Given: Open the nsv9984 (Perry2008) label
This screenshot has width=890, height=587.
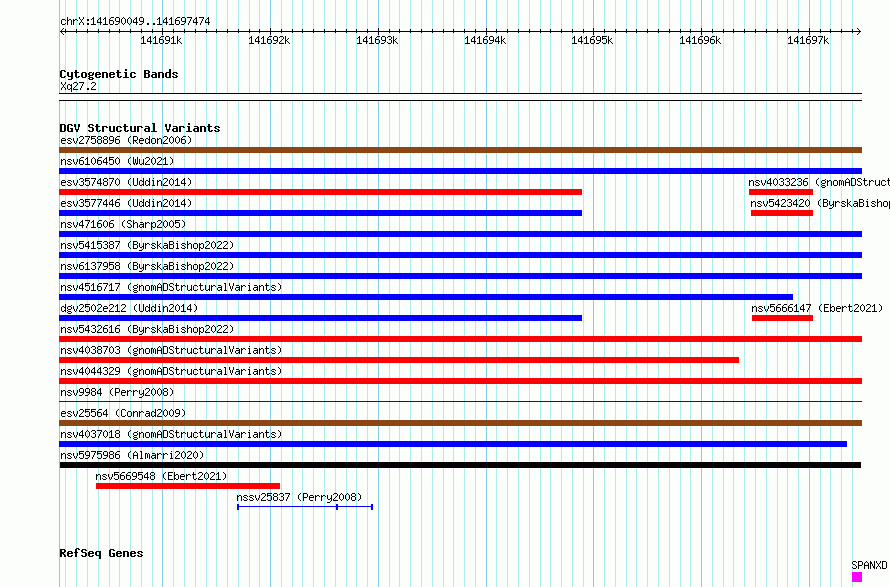Looking at the screenshot, I should (117, 392).
